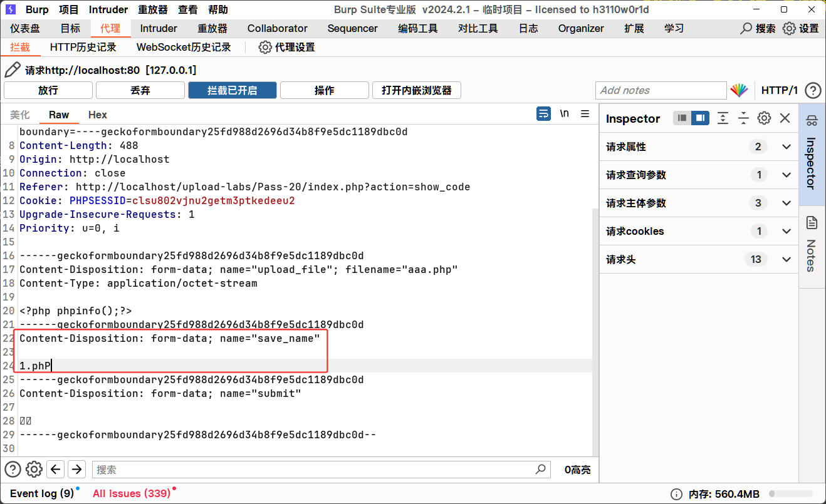Switch to 编码工具 tab
Image resolution: width=826 pixels, height=504 pixels.
click(x=418, y=29)
